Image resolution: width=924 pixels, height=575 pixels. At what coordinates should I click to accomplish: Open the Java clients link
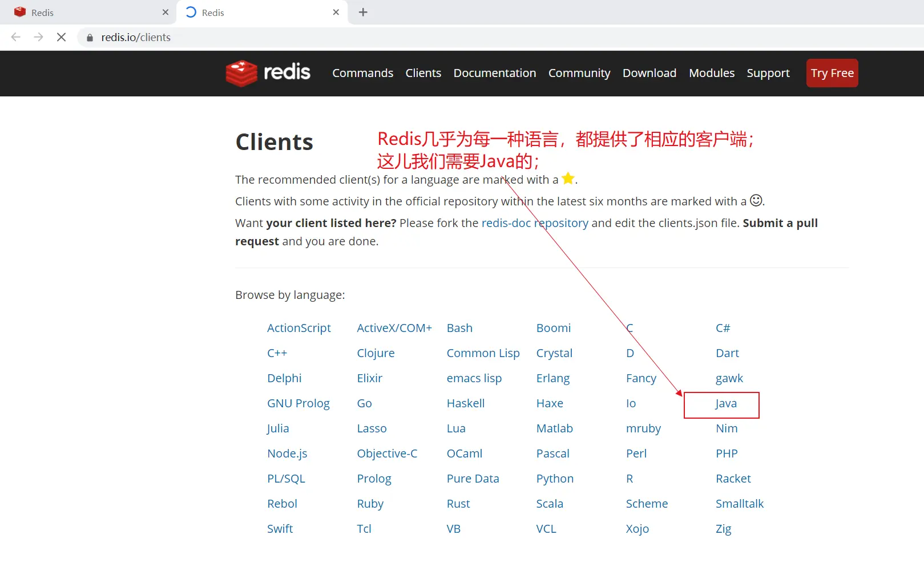[x=726, y=403]
